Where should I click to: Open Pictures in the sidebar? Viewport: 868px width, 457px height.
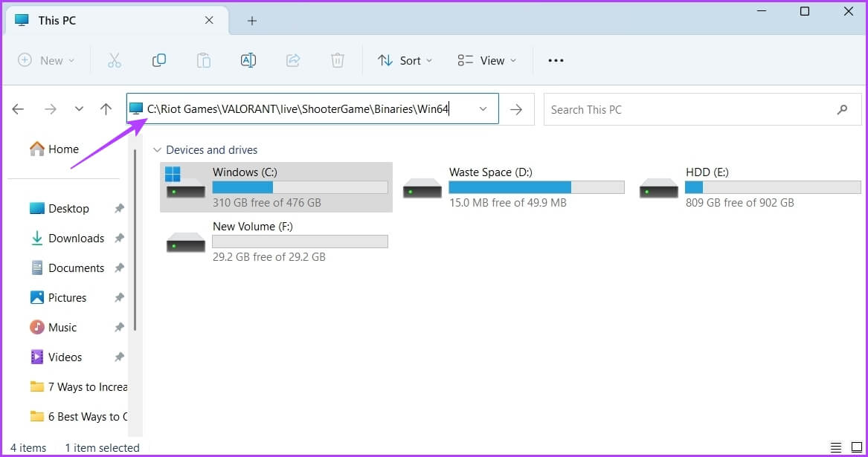click(x=58, y=298)
